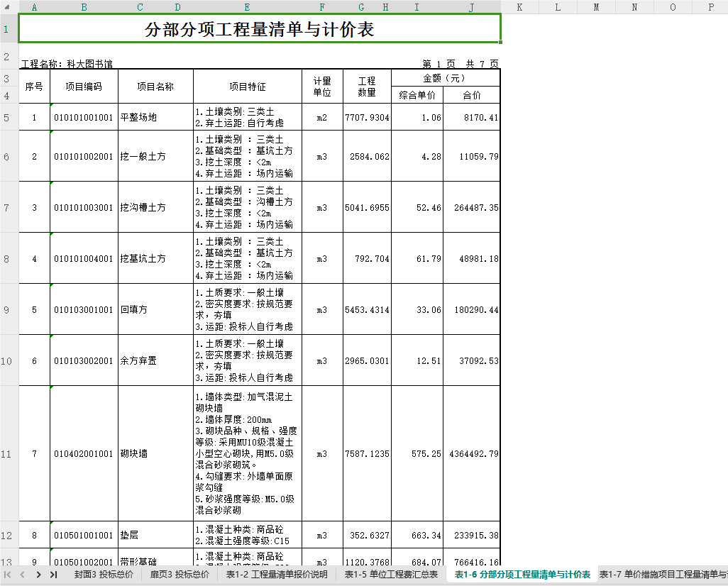This screenshot has height=586, width=728.
Task: Jump to the last sheet using the navigation arrow
Action: (x=53, y=575)
